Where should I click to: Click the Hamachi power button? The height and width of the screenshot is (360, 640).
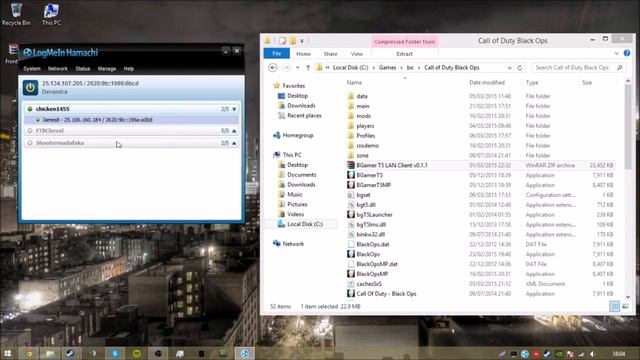click(x=31, y=87)
